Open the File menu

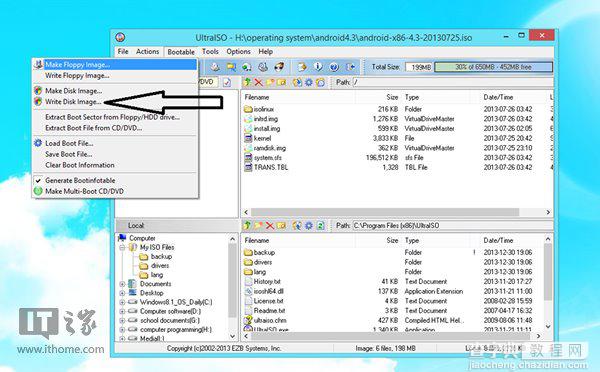(123, 51)
